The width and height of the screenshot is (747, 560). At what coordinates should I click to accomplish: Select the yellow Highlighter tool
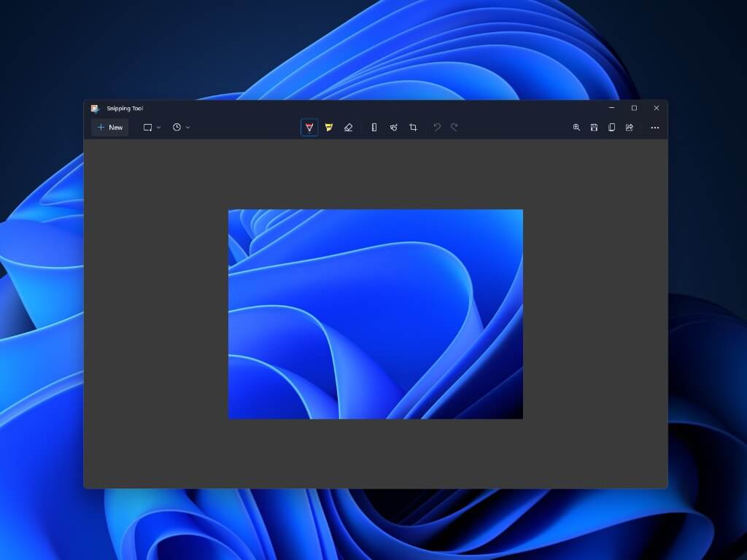click(329, 128)
